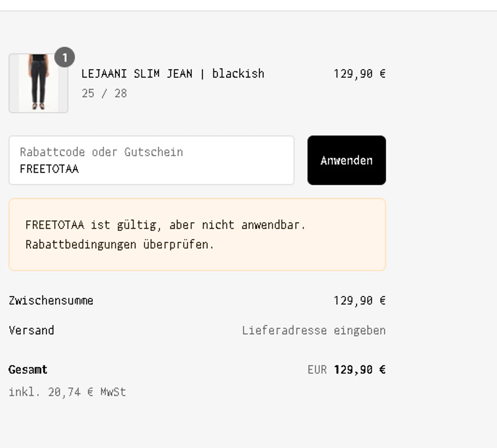The image size is (497, 448).
Task: Click the 'Lieferadresse eingeben' shipping text
Action: click(313, 330)
